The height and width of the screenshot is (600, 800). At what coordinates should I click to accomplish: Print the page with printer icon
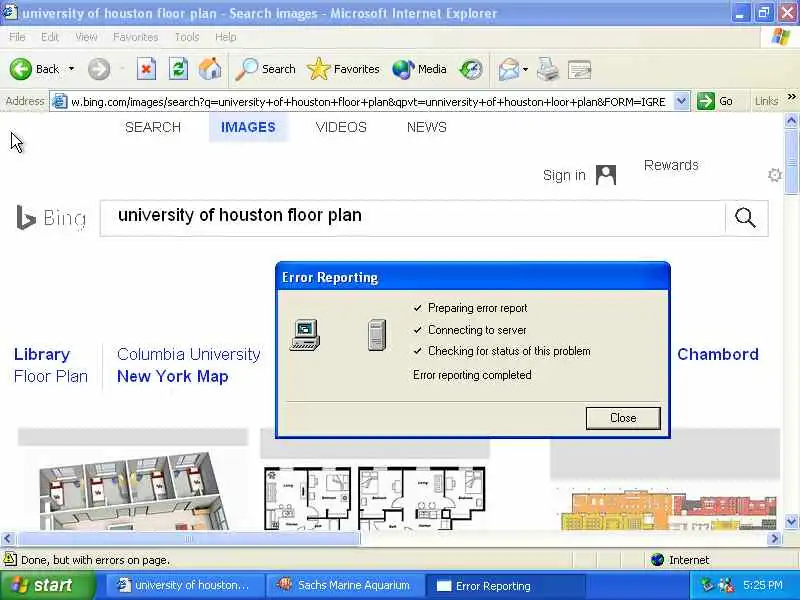[548, 69]
